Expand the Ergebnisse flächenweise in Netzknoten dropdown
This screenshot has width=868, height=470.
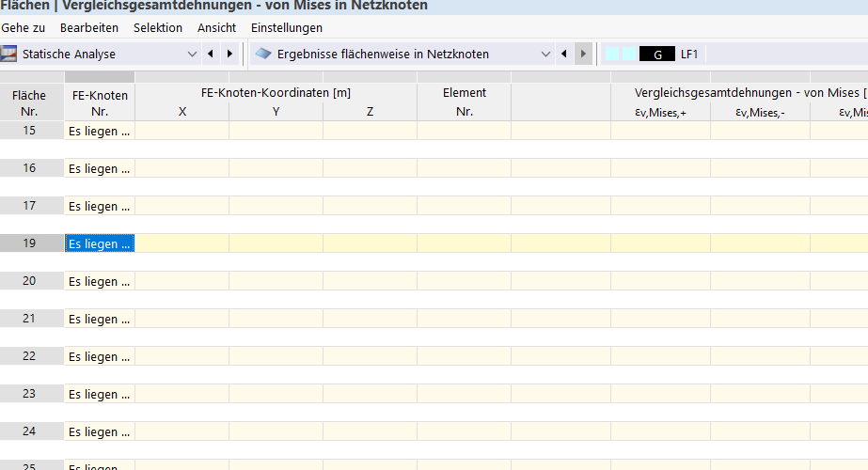coord(545,54)
